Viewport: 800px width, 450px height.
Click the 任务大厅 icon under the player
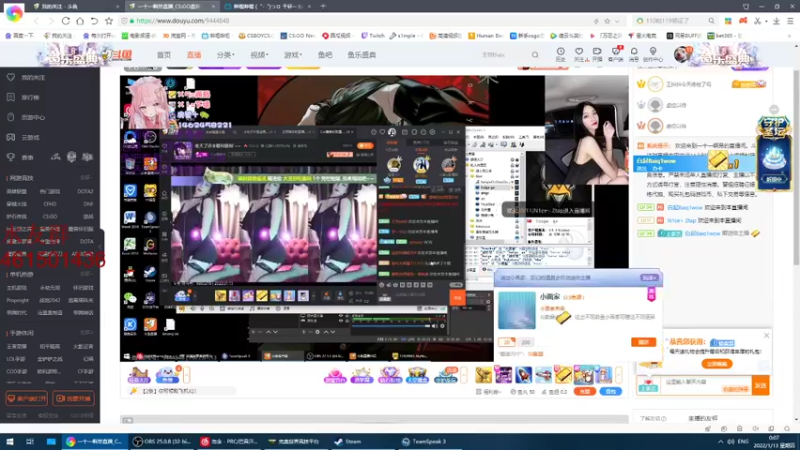tap(139, 375)
